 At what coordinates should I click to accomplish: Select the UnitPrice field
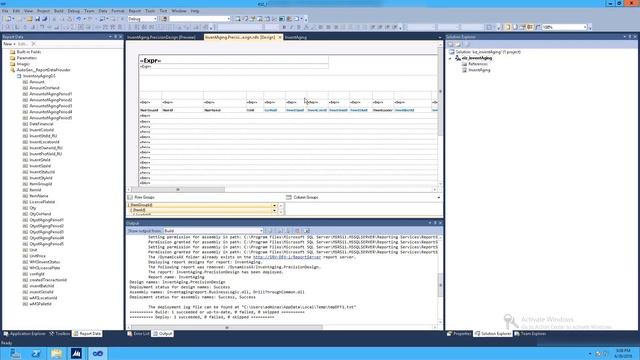tap(34, 256)
